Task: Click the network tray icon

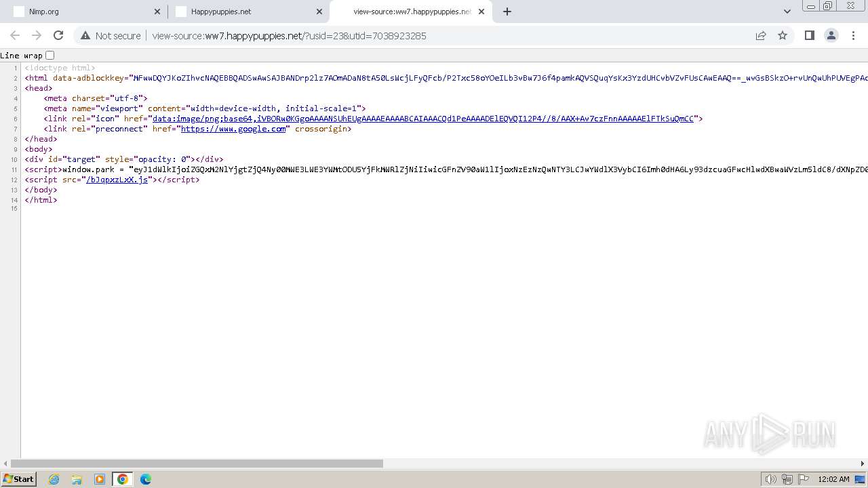Action: [x=787, y=479]
